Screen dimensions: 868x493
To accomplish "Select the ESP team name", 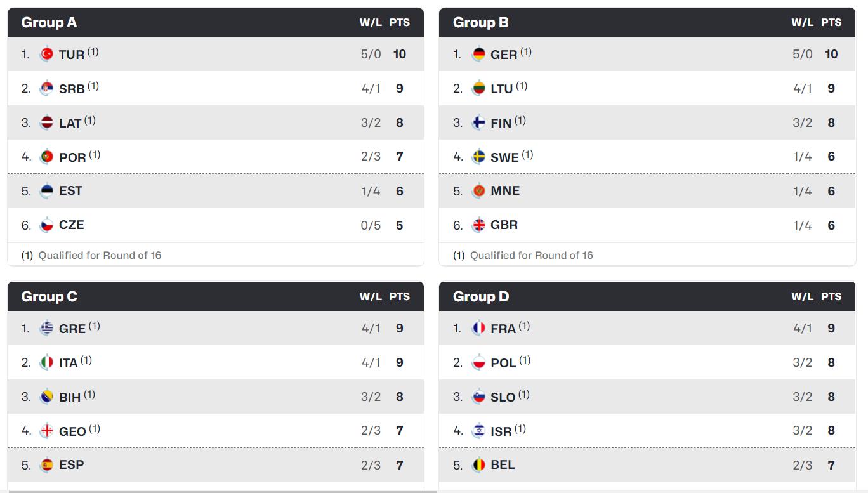I will (x=71, y=465).
